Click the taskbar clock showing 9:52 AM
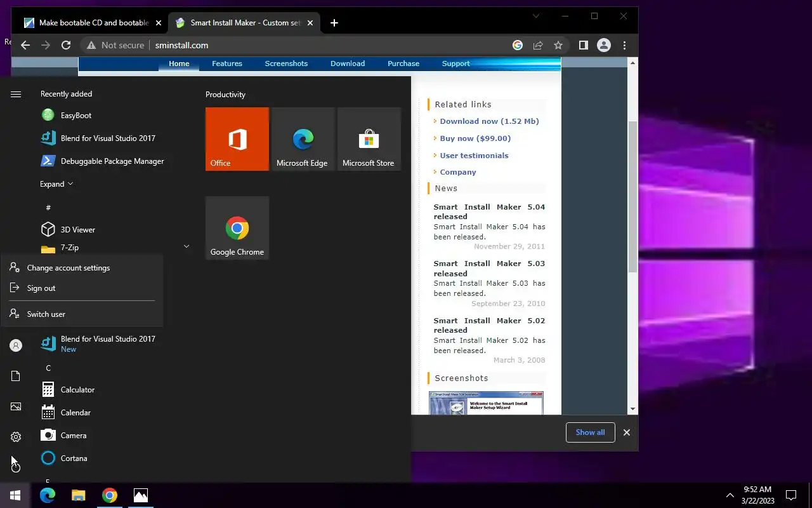This screenshot has width=812, height=508. coord(757,495)
